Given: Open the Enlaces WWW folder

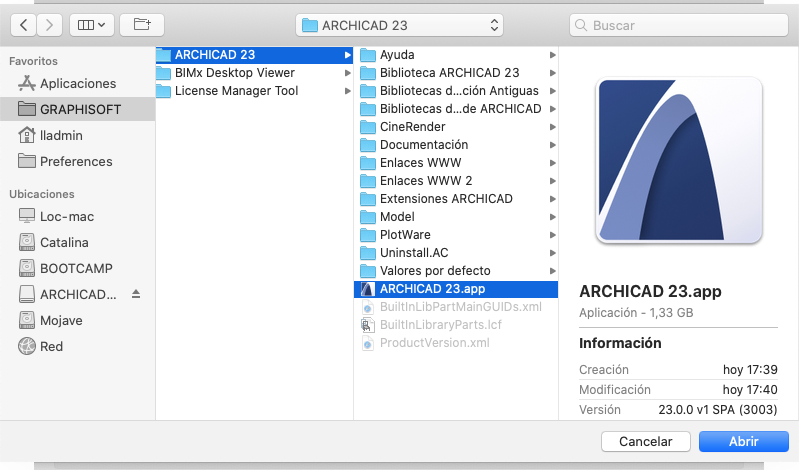Looking at the screenshot, I should [456, 163].
